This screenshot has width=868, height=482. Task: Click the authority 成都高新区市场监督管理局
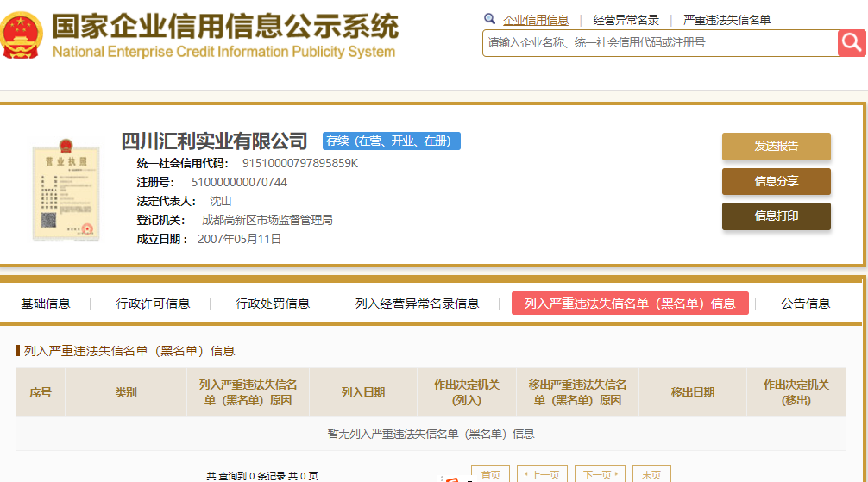[267, 220]
